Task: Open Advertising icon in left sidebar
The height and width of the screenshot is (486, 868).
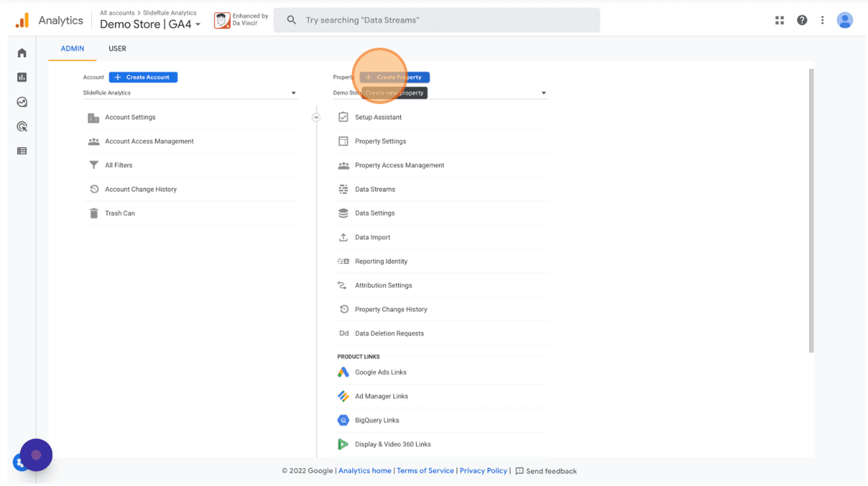Action: (22, 127)
